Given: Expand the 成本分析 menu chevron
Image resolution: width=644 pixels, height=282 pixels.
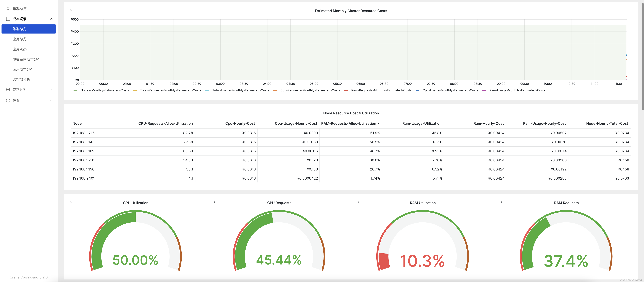Looking at the screenshot, I should [52, 90].
